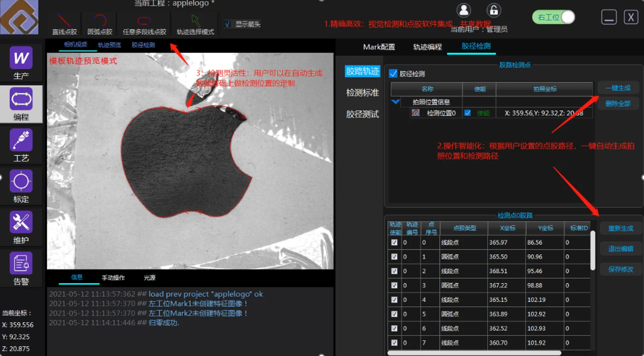Click the application logo in the corner
Image resolution: width=644 pixels, height=356 pixels.
[x=19, y=17]
